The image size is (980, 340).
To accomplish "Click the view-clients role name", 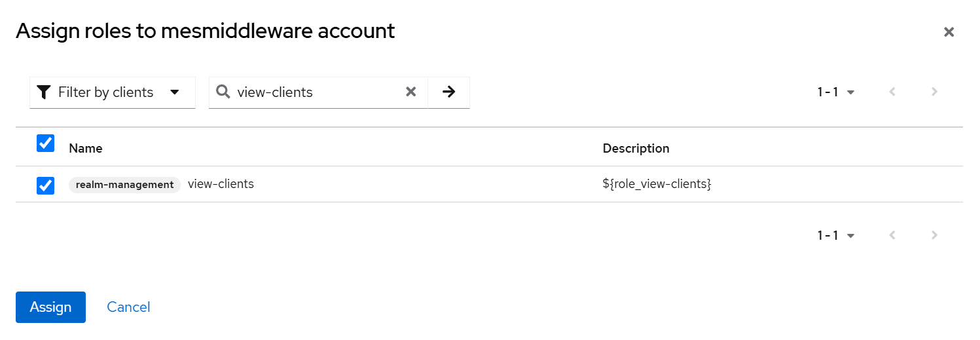I will coord(221,184).
